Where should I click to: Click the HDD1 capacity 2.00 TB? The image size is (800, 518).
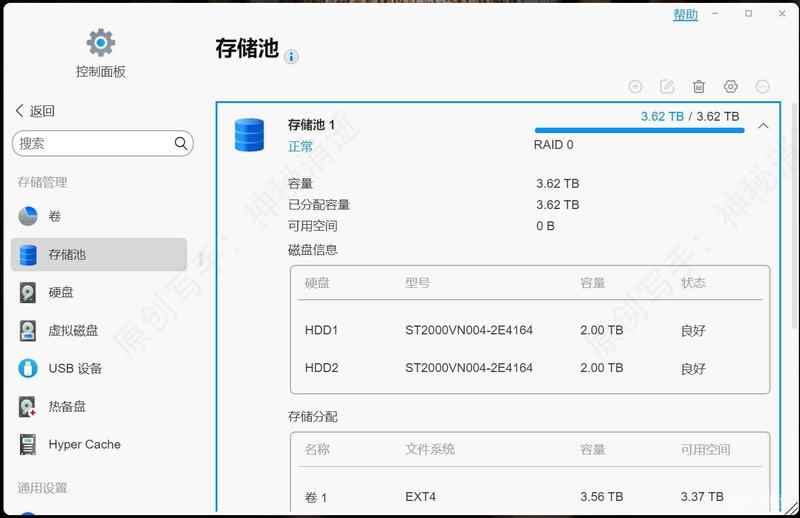(x=602, y=330)
